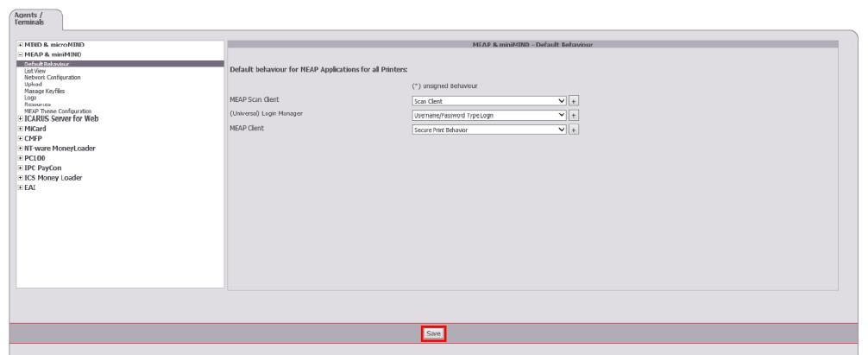
Task: Click the MEAP & miniMIND label
Action: (53, 54)
